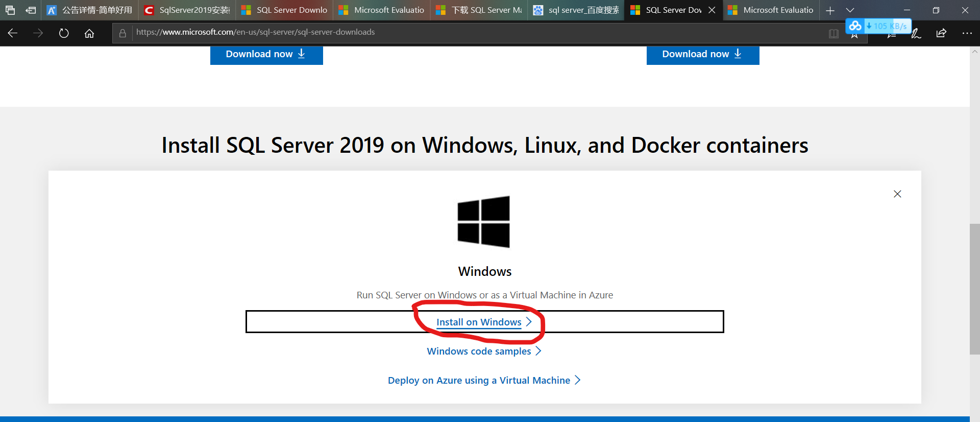Share this page icon

pos(941,33)
